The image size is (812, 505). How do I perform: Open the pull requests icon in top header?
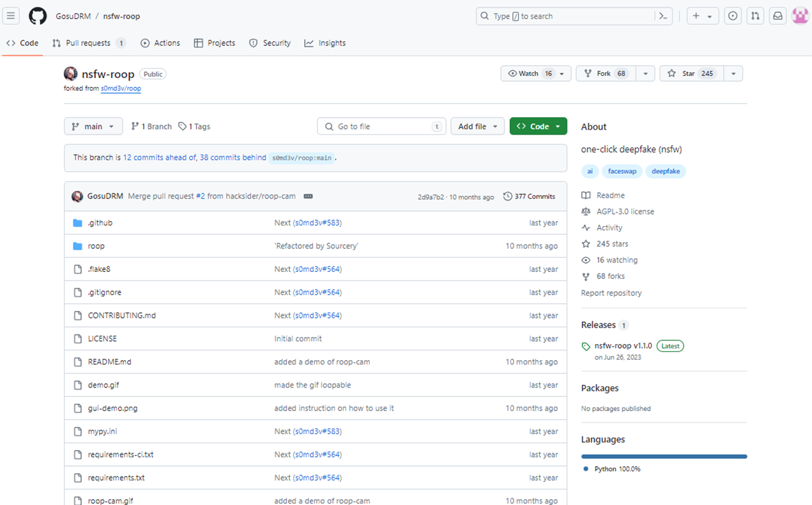tap(755, 16)
